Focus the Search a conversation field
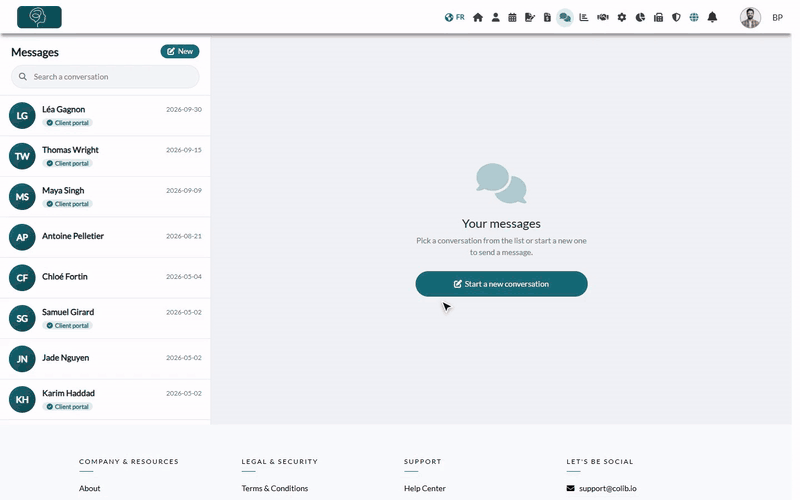 [x=105, y=77]
